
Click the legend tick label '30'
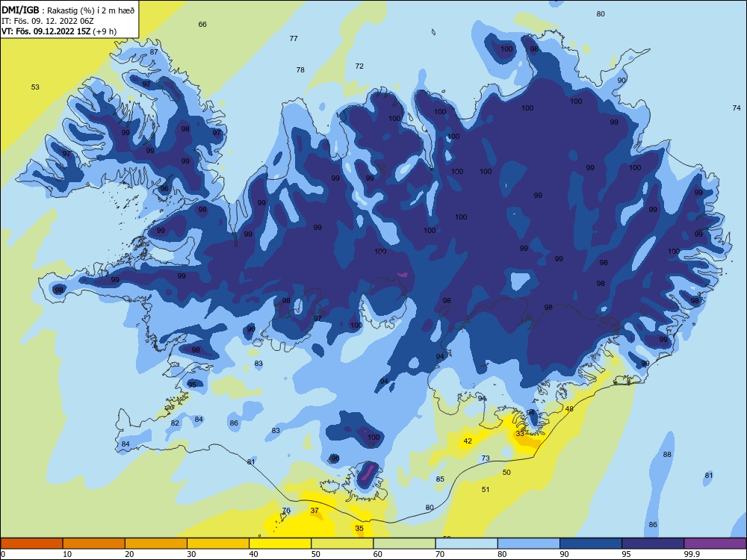pyautogui.click(x=191, y=554)
